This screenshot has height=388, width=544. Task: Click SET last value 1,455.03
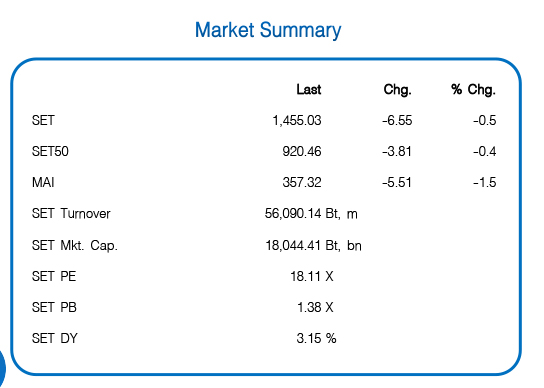pyautogui.click(x=297, y=121)
